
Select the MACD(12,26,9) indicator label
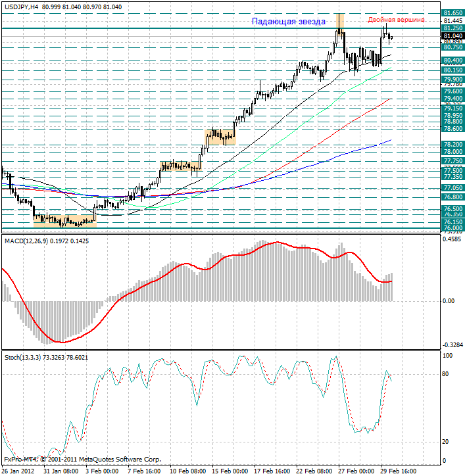click(26, 241)
